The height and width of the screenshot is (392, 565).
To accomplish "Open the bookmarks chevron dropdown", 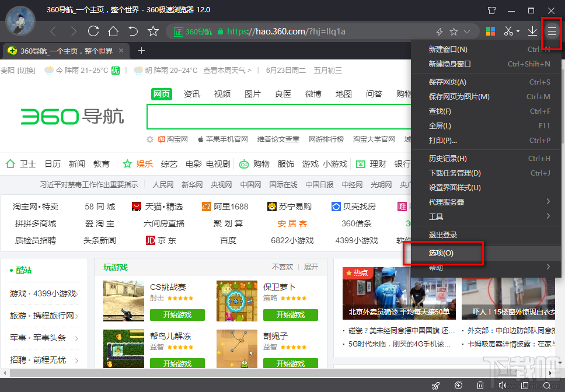I will pyautogui.click(x=467, y=31).
